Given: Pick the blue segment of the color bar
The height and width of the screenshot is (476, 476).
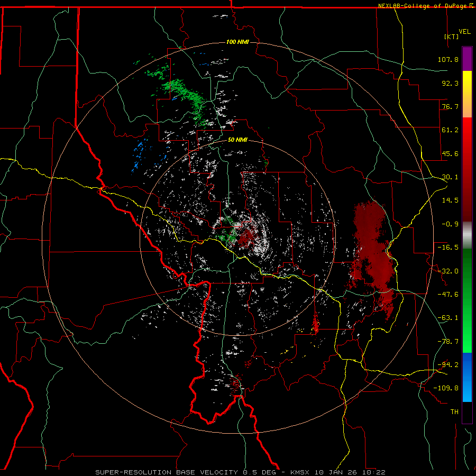Looking at the screenshot, I should 467,364.
